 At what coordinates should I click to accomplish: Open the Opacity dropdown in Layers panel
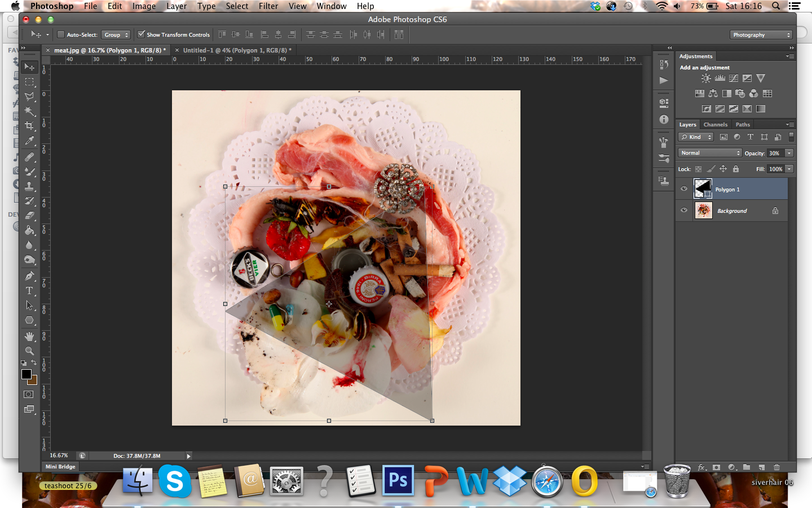[x=788, y=152]
